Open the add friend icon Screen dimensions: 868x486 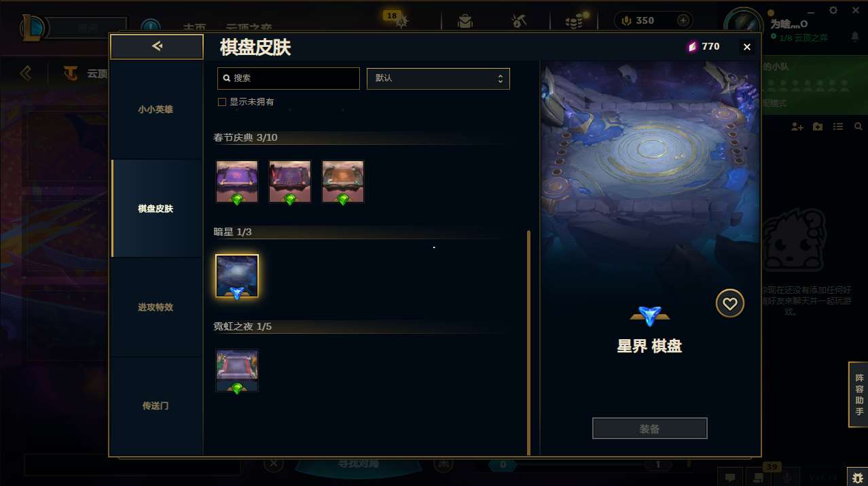point(797,126)
